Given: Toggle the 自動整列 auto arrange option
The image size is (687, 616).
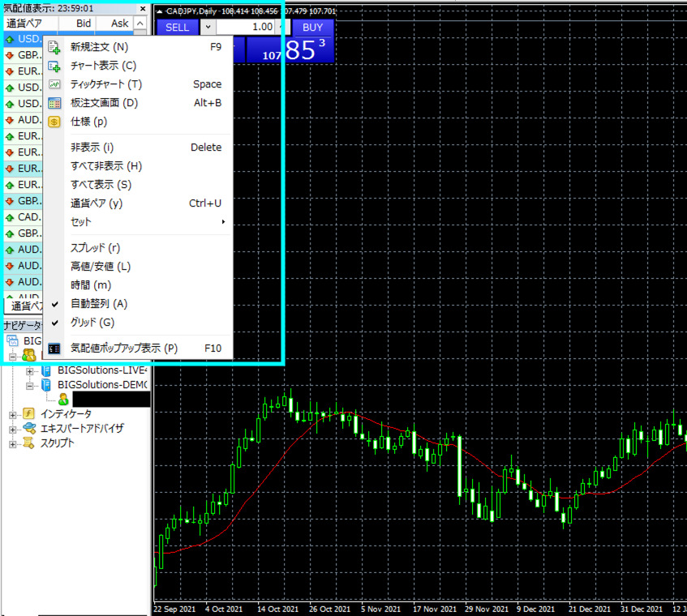Looking at the screenshot, I should pos(99,304).
